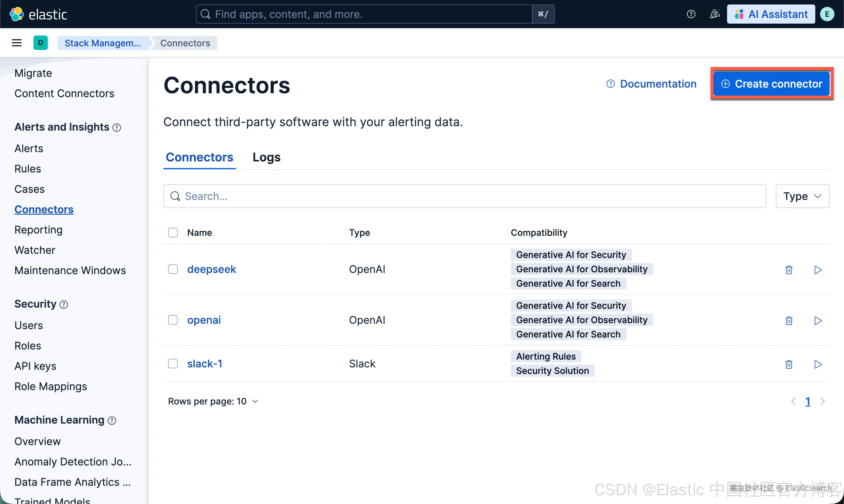Image resolution: width=844 pixels, height=504 pixels.
Task: Click the Elastic logo
Action: [38, 14]
